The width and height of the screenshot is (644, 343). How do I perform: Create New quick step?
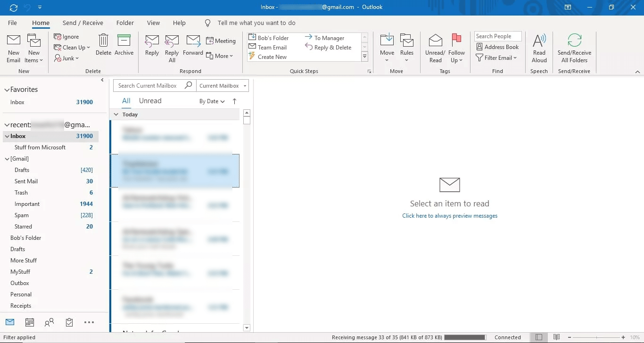(x=267, y=57)
